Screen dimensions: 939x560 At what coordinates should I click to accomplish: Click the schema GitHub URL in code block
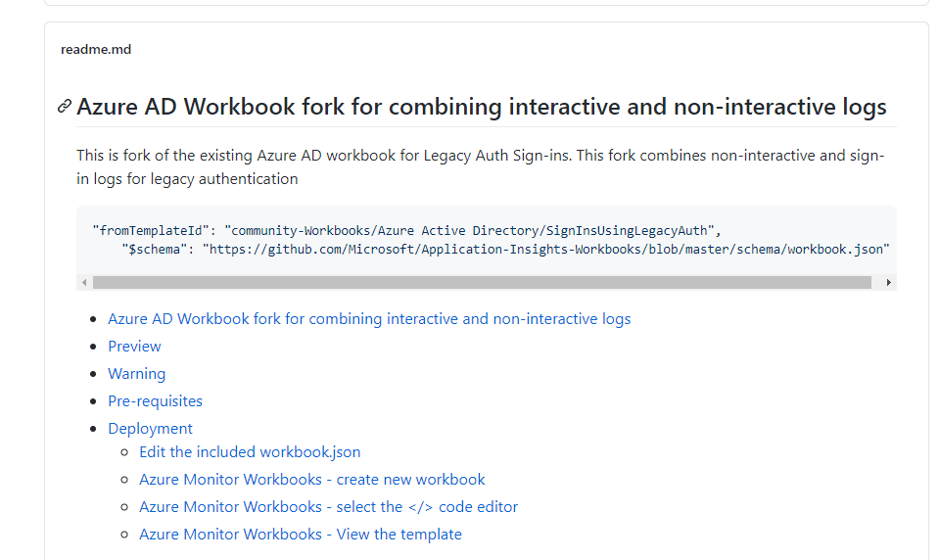pos(545,249)
